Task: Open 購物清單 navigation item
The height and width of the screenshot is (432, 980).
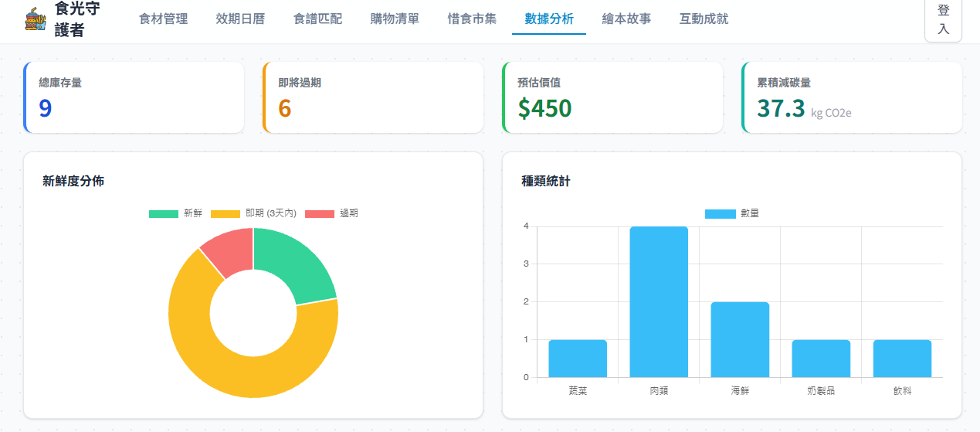Action: pyautogui.click(x=395, y=19)
